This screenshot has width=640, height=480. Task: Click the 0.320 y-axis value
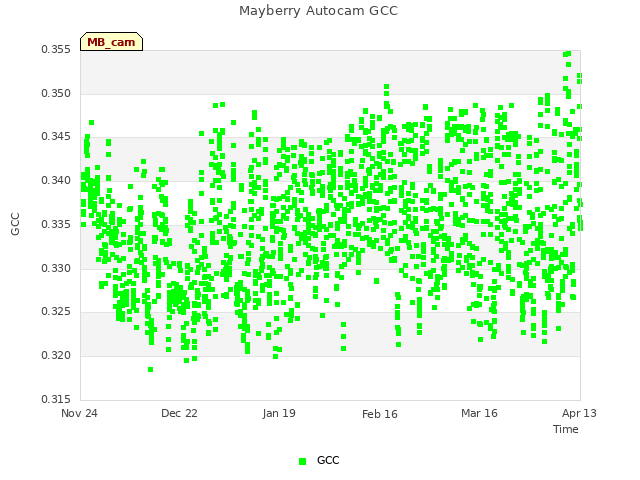(56, 356)
